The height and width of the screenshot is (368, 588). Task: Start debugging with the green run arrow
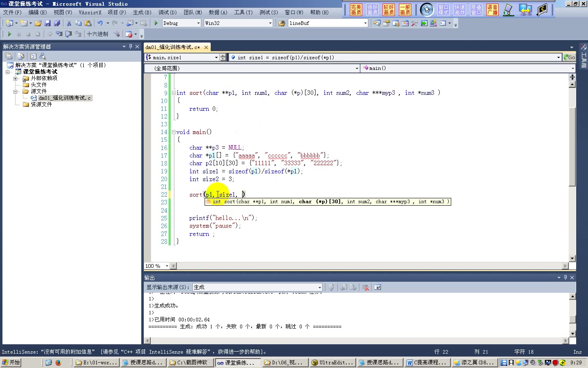[x=156, y=23]
